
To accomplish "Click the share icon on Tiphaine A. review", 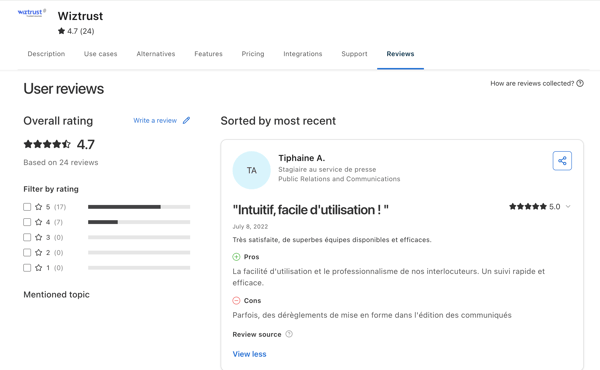I will 562,161.
